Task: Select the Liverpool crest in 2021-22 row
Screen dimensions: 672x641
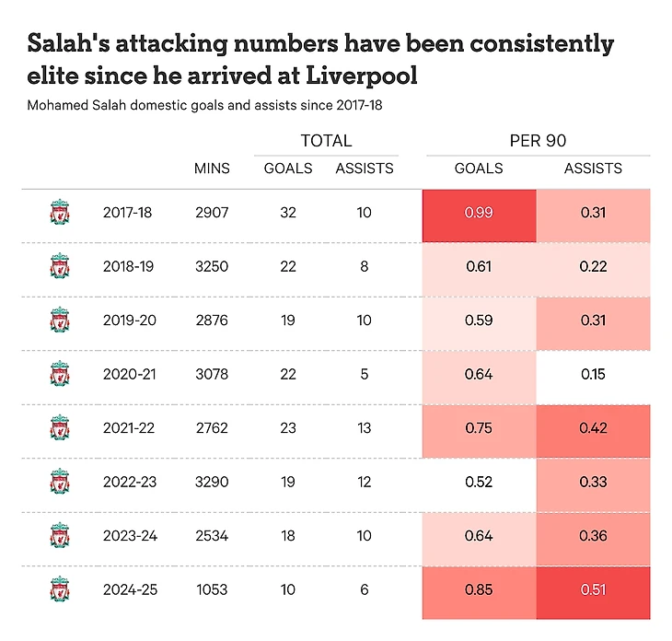Action: 60,427
